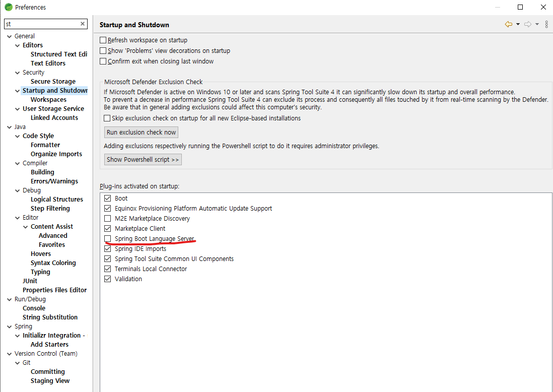Select Favorites under Content Assist
The image size is (553, 392).
point(52,244)
